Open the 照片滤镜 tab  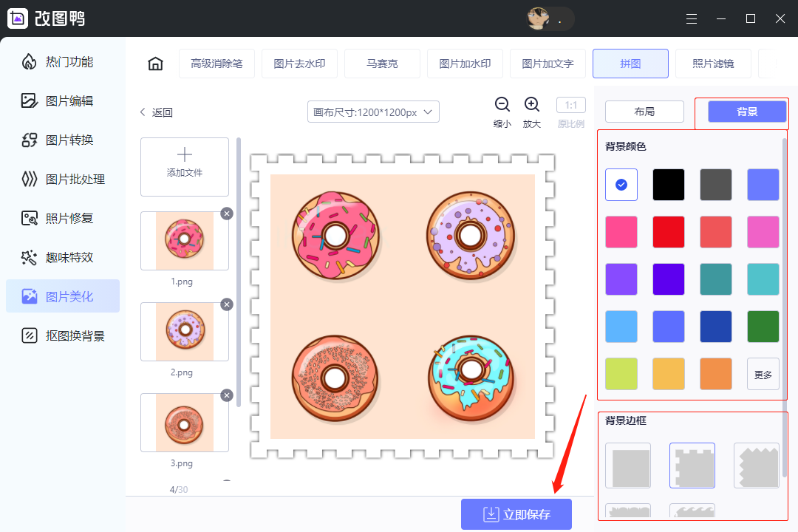click(713, 64)
